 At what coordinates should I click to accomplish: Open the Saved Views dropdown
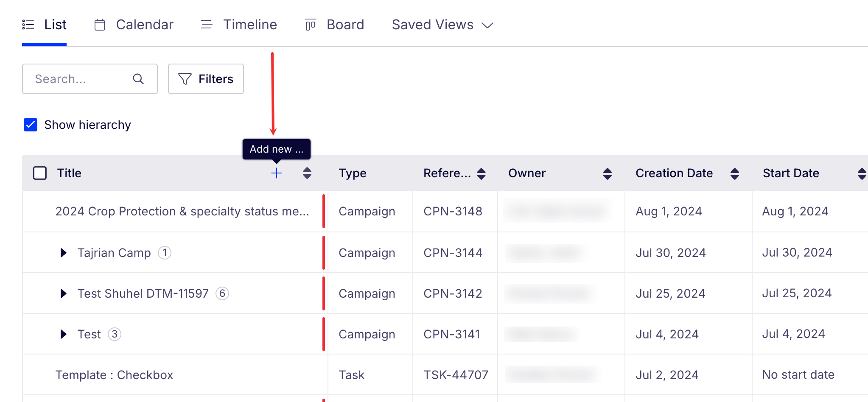(x=442, y=25)
